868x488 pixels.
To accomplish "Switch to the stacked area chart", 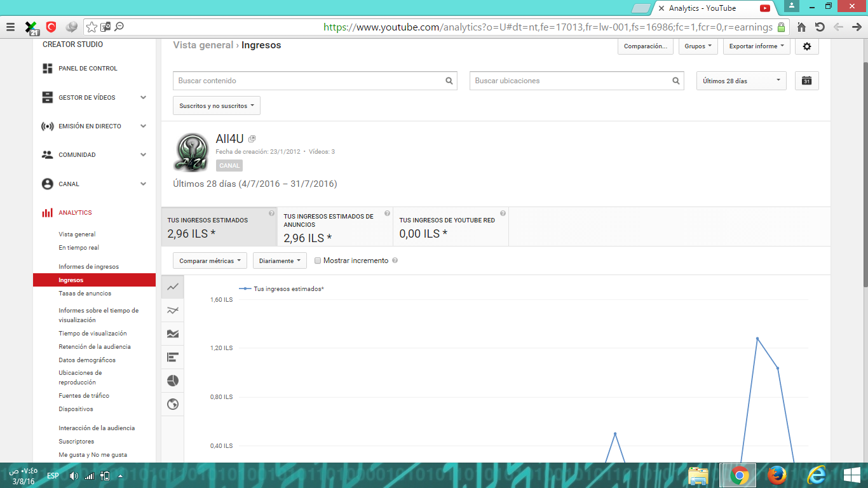I will pyautogui.click(x=173, y=334).
